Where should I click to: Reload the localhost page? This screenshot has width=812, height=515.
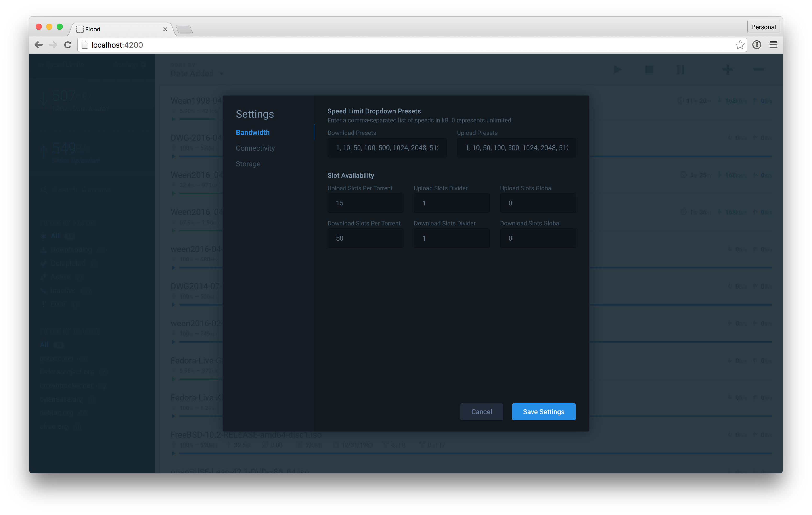click(68, 45)
